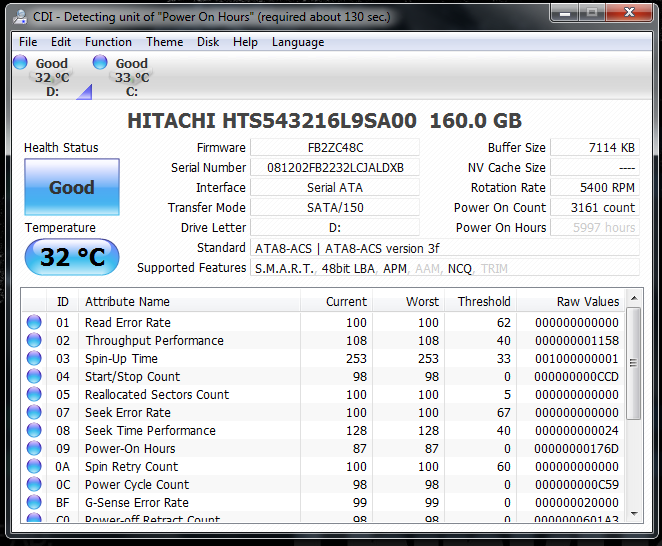Click the Serial Number field
This screenshot has height=546, width=662.
pos(335,168)
